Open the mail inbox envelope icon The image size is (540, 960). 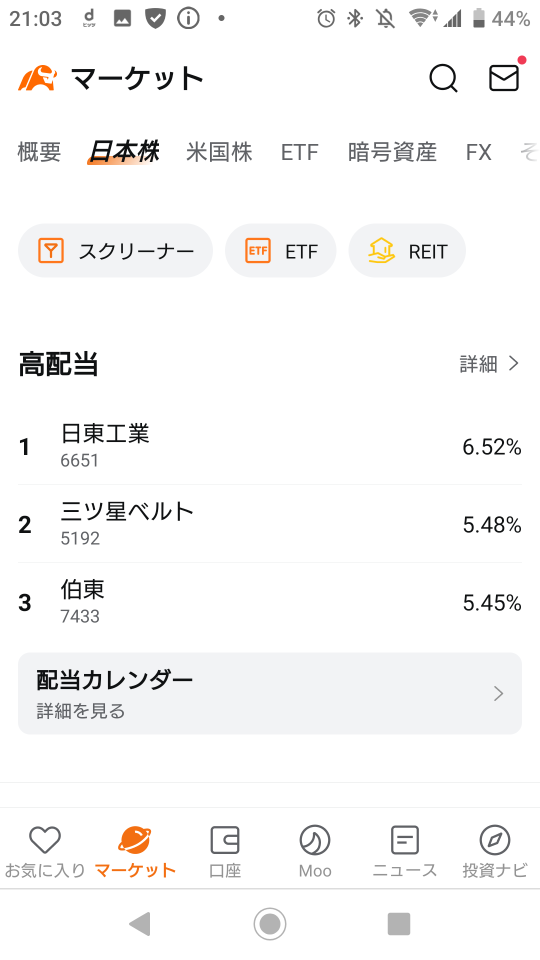point(504,78)
